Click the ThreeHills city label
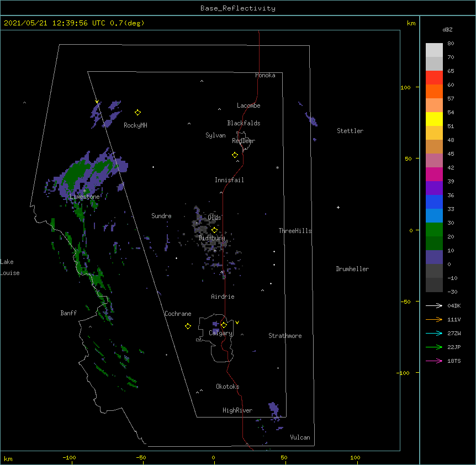Screen dimensions: 476x465 (x=295, y=231)
